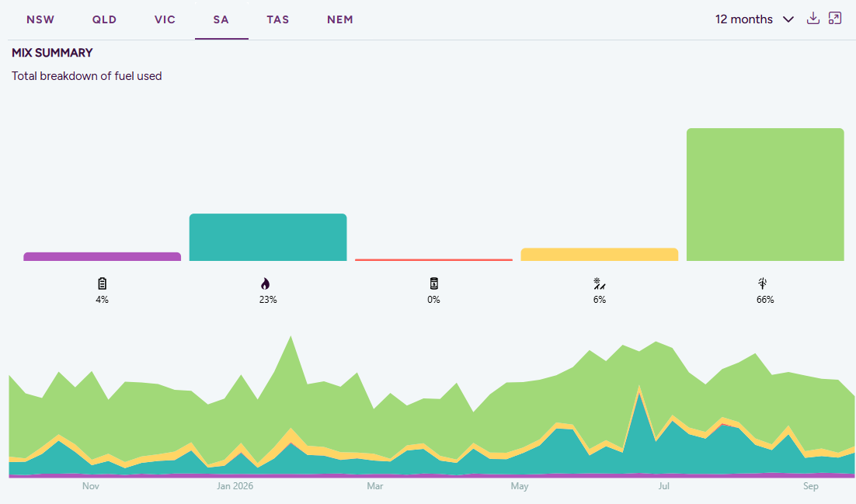The image size is (856, 504).
Task: Click the 6% solar label
Action: click(600, 300)
